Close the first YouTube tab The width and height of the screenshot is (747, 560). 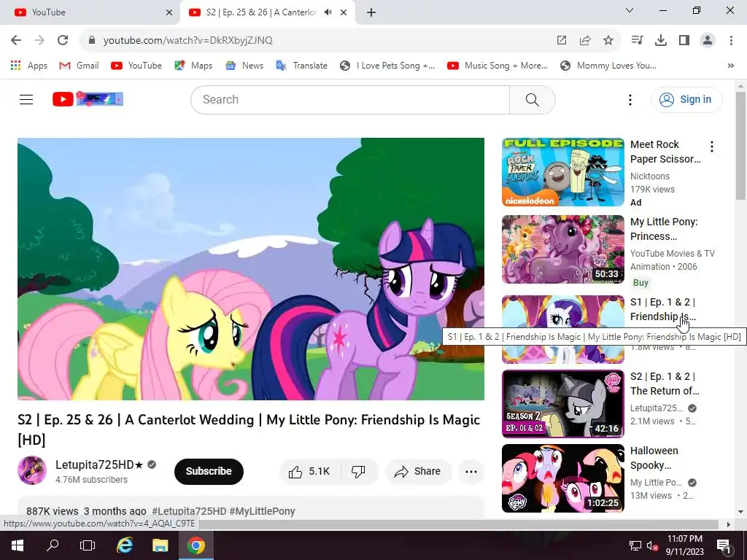click(169, 12)
